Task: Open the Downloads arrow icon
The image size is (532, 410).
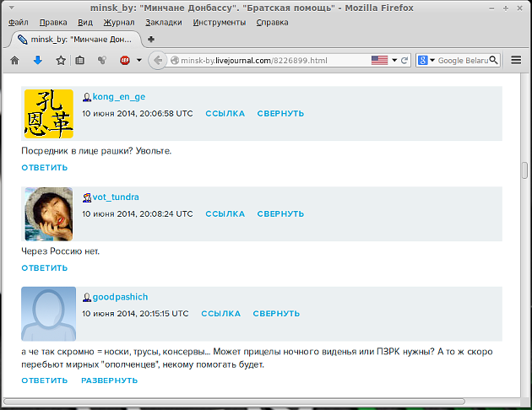Action: click(37, 61)
